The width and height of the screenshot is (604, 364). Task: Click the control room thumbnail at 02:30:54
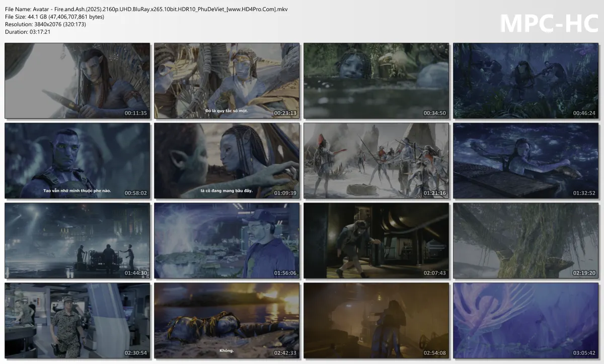tap(78, 320)
